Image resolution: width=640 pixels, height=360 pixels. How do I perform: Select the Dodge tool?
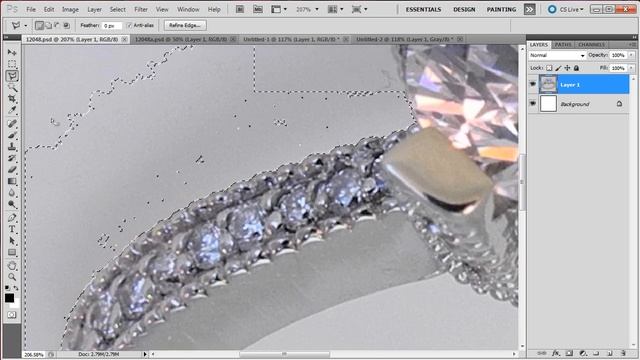point(12,204)
